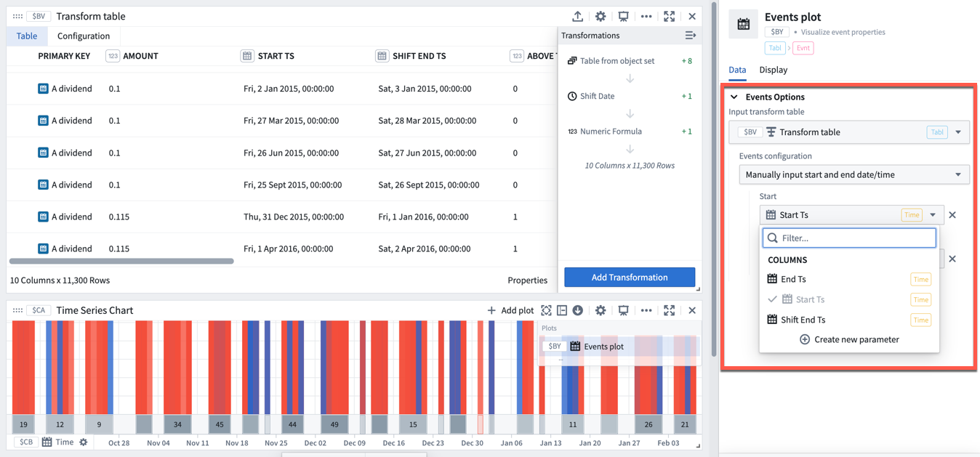The image size is (980, 457).
Task: Click the Properties link below the table
Action: pyautogui.click(x=528, y=280)
